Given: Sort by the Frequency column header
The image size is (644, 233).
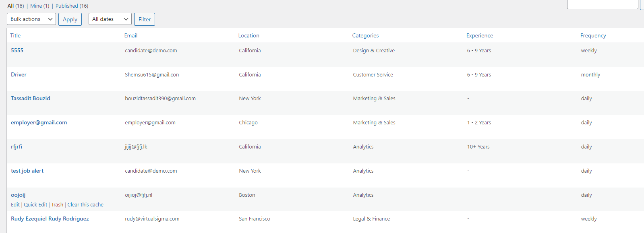Looking at the screenshot, I should 593,36.
